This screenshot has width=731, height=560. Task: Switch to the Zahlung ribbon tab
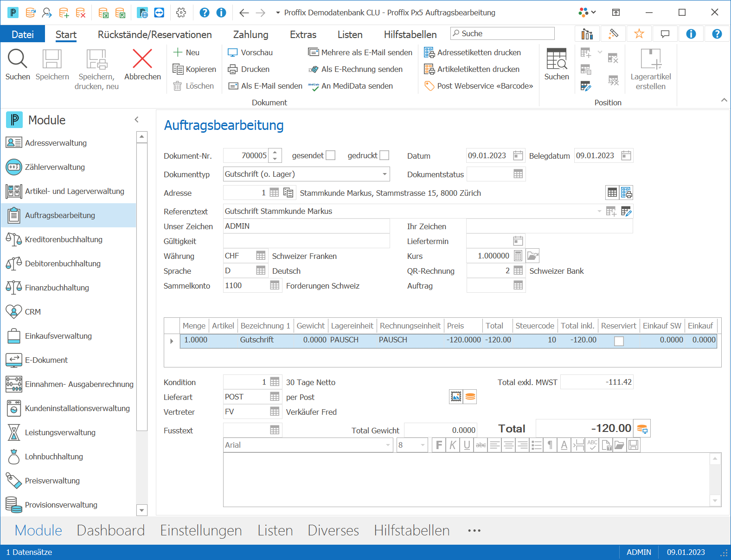coord(250,34)
